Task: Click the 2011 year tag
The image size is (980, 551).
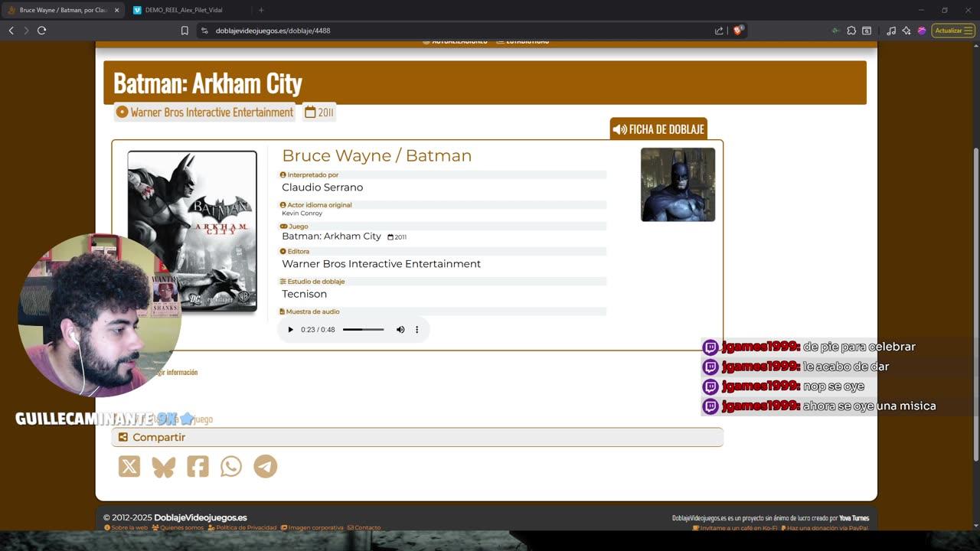Action: [x=319, y=112]
